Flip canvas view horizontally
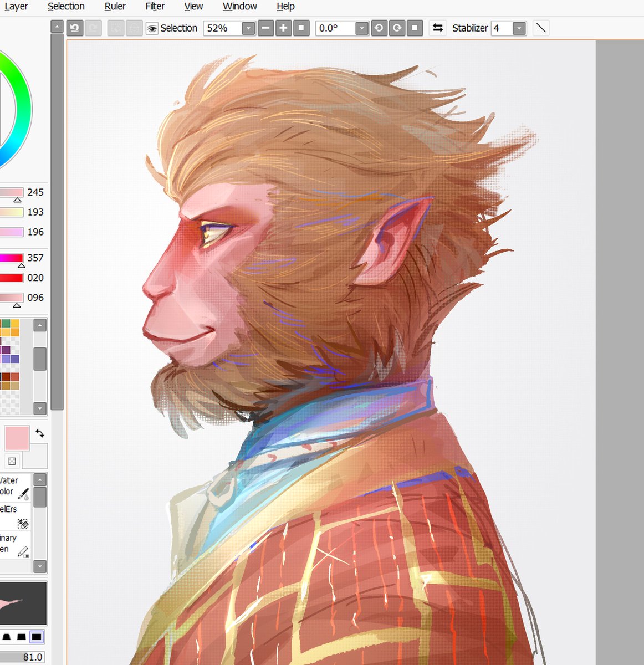The width and height of the screenshot is (644, 665). 438,28
